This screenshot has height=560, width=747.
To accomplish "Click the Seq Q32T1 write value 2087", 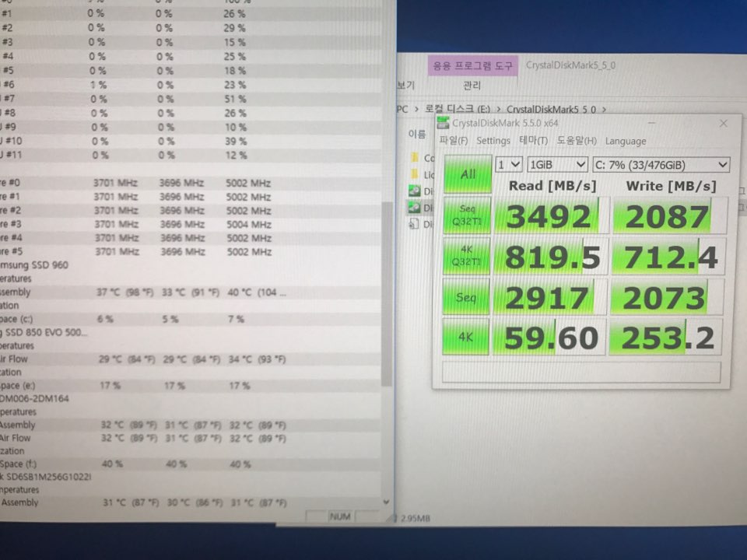I will click(668, 217).
